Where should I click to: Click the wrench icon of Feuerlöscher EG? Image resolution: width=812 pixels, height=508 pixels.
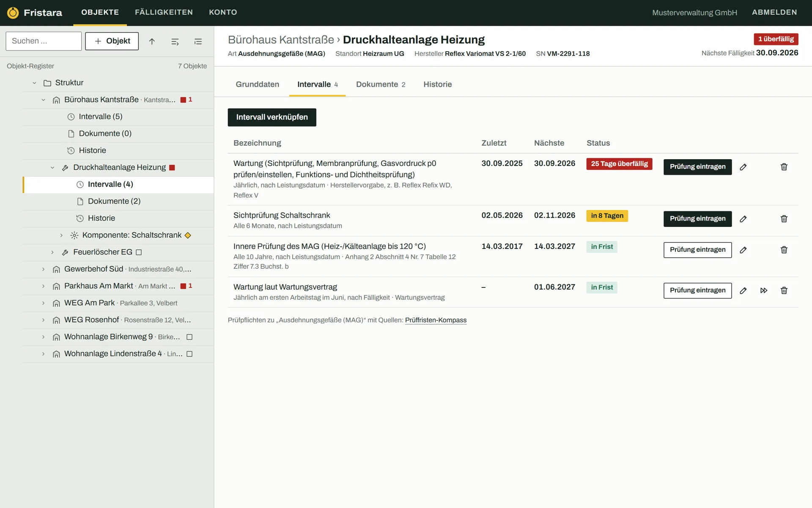coord(65,252)
